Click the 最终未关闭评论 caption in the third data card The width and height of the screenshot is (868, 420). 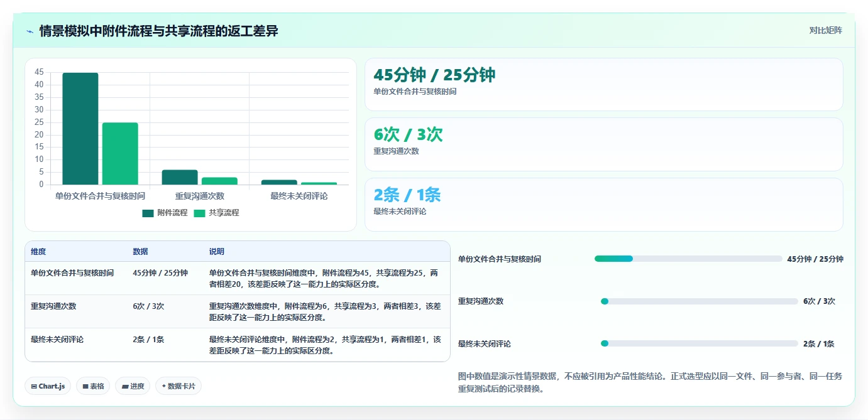pyautogui.click(x=400, y=212)
